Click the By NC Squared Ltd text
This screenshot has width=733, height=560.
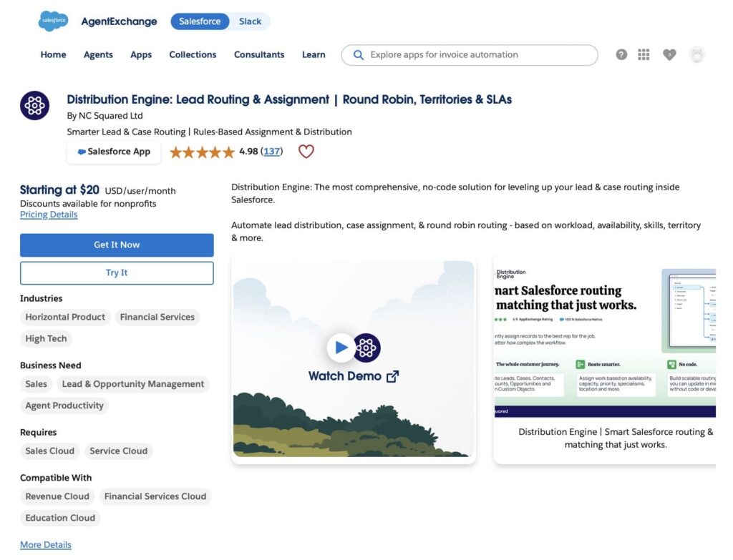[105, 116]
